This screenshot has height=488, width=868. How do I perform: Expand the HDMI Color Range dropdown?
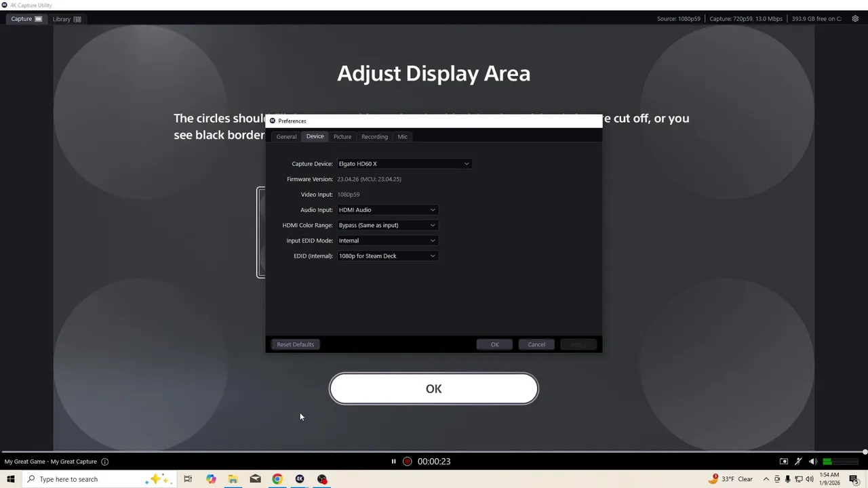coord(387,225)
